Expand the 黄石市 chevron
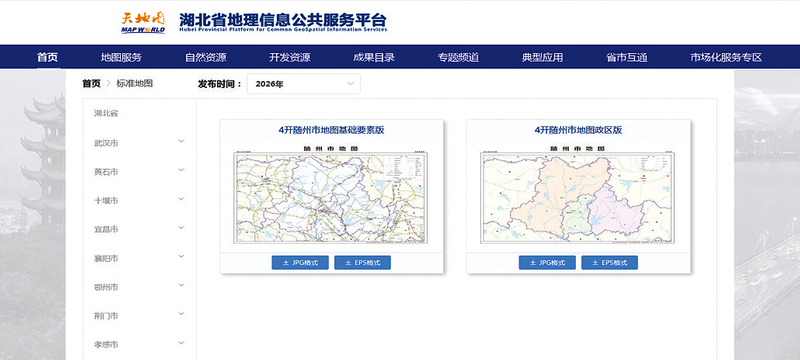The image size is (800, 360). (x=181, y=170)
